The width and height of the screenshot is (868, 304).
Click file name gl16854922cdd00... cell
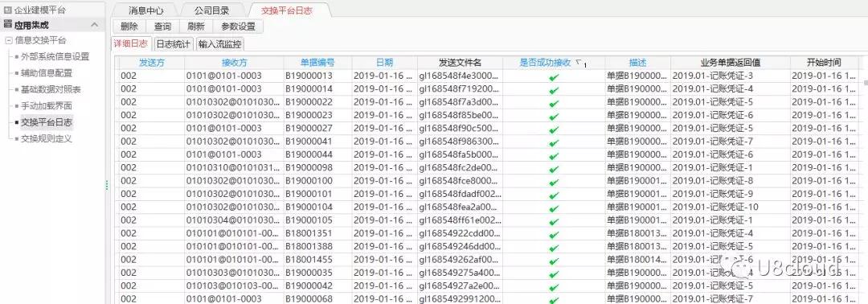coord(460,234)
